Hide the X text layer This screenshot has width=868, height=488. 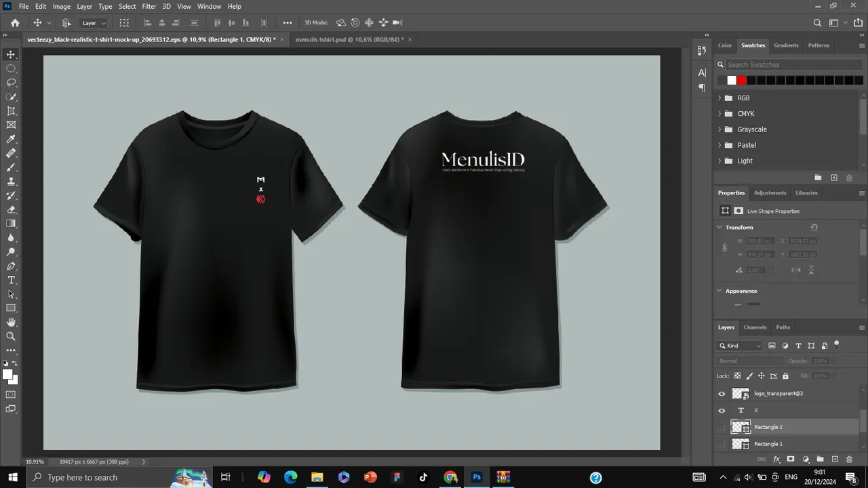(722, 411)
